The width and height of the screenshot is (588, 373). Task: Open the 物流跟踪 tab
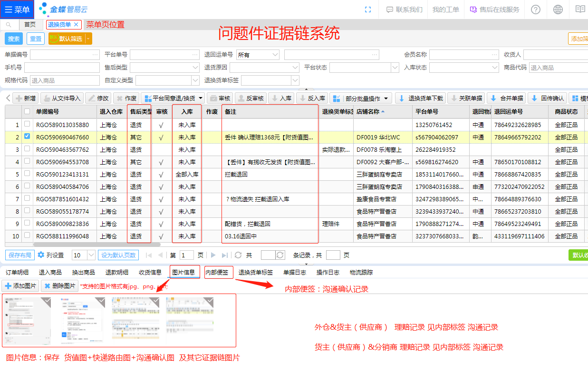click(361, 273)
